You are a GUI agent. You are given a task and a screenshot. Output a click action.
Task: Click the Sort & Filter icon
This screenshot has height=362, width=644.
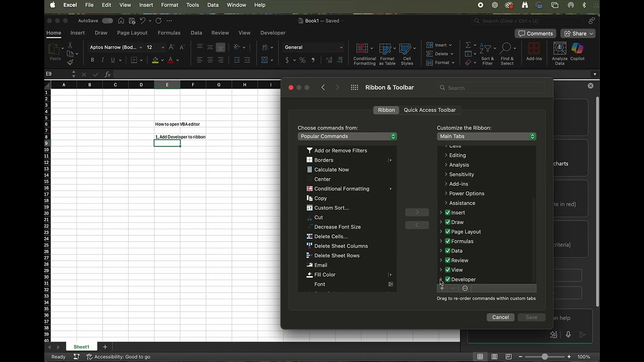pos(487,54)
